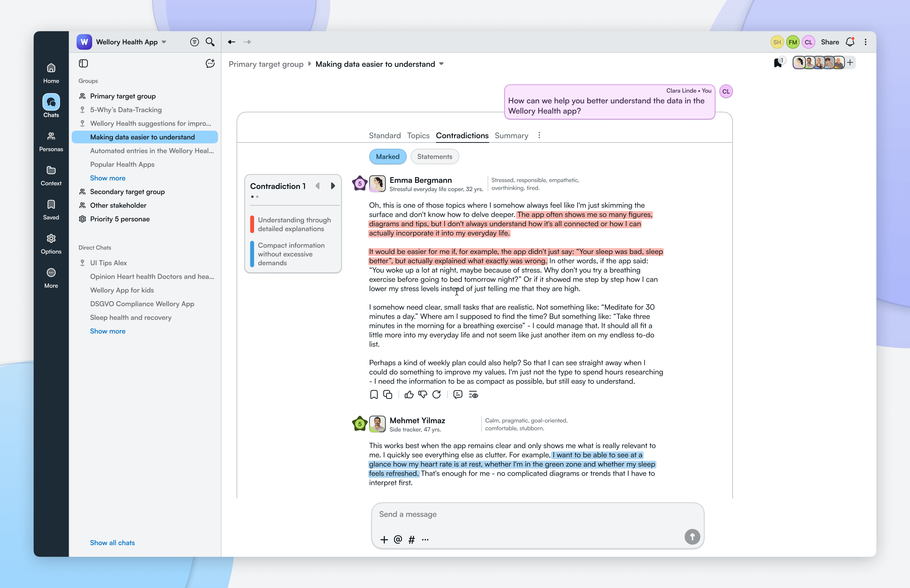Expand the Wellory Health App workspace dropdown
The image size is (910, 588).
pos(164,42)
